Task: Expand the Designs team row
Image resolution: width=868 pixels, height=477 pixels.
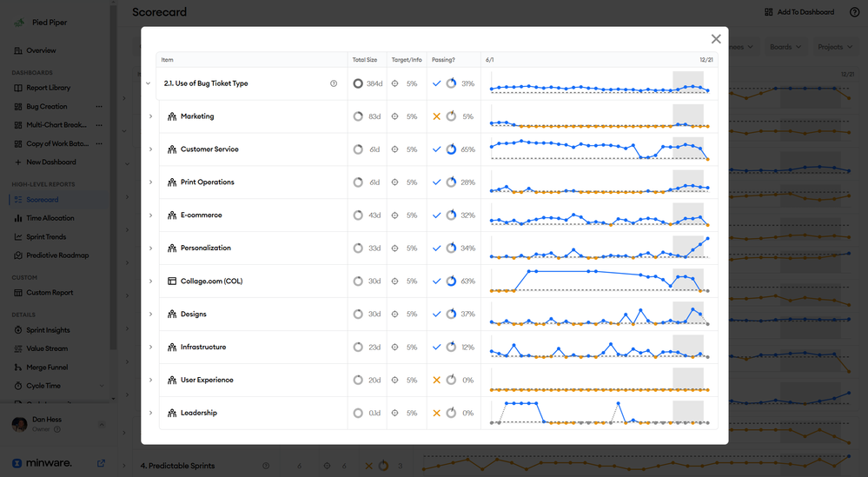Action: pos(150,314)
